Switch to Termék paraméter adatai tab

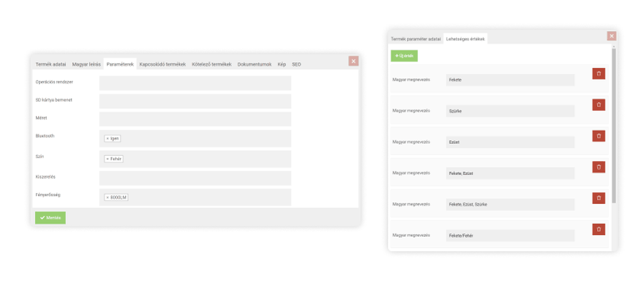pos(416,39)
